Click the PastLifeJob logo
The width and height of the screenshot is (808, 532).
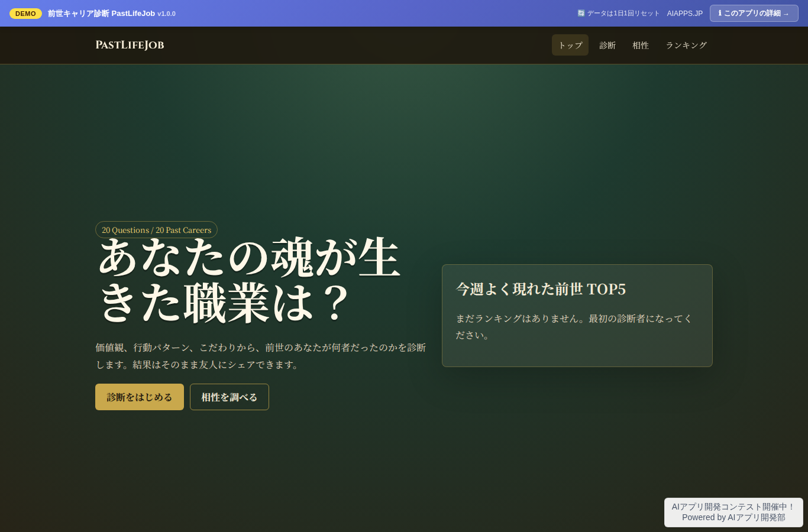(x=130, y=45)
